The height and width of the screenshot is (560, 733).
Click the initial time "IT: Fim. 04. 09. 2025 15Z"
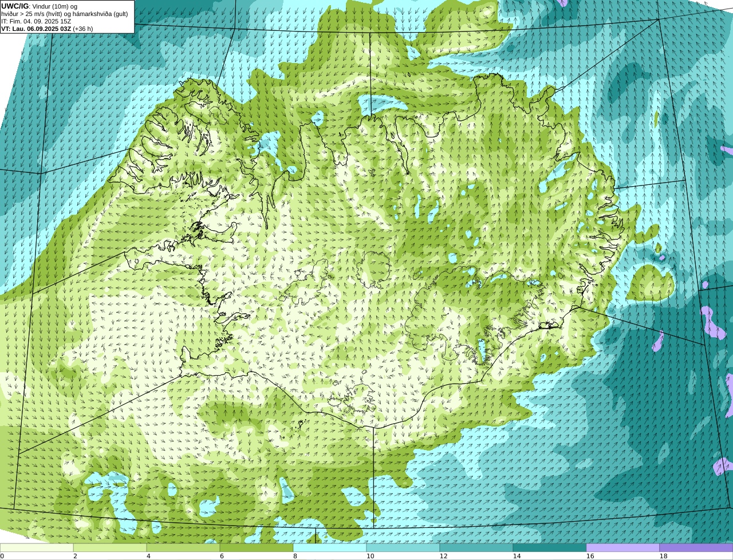(x=36, y=21)
